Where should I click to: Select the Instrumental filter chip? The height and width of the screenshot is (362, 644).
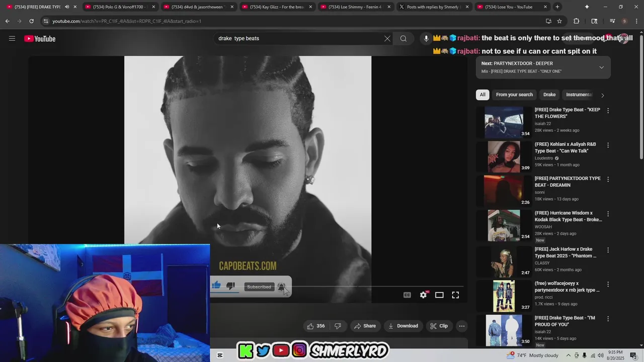579,95
